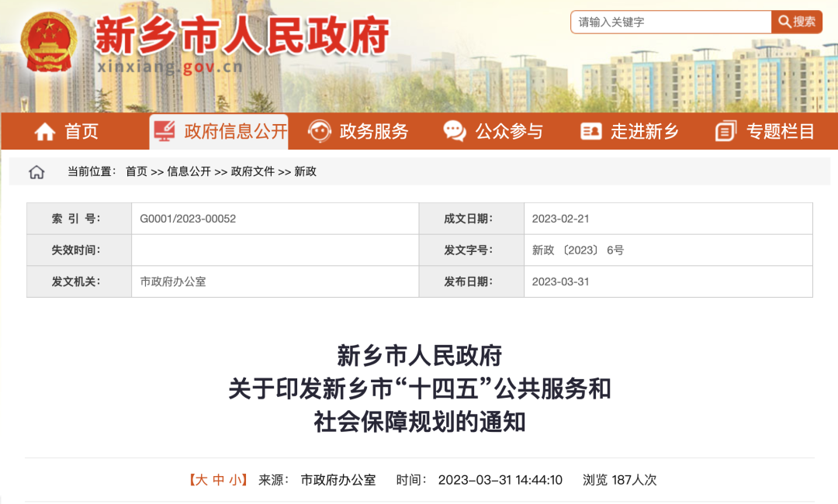Image resolution: width=838 pixels, height=504 pixels.
Task: Click the magnifier icon in the search button
Action: pyautogui.click(x=784, y=22)
